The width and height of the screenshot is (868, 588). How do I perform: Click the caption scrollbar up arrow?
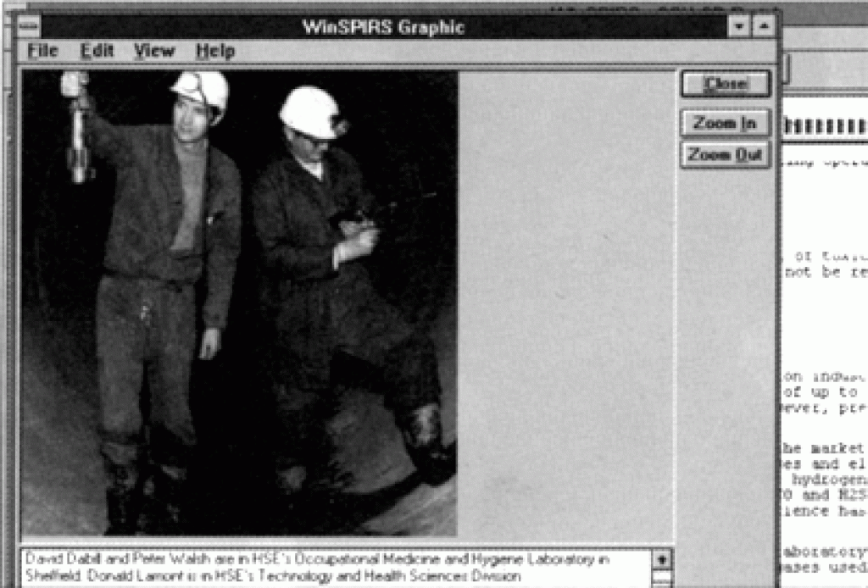click(662, 559)
